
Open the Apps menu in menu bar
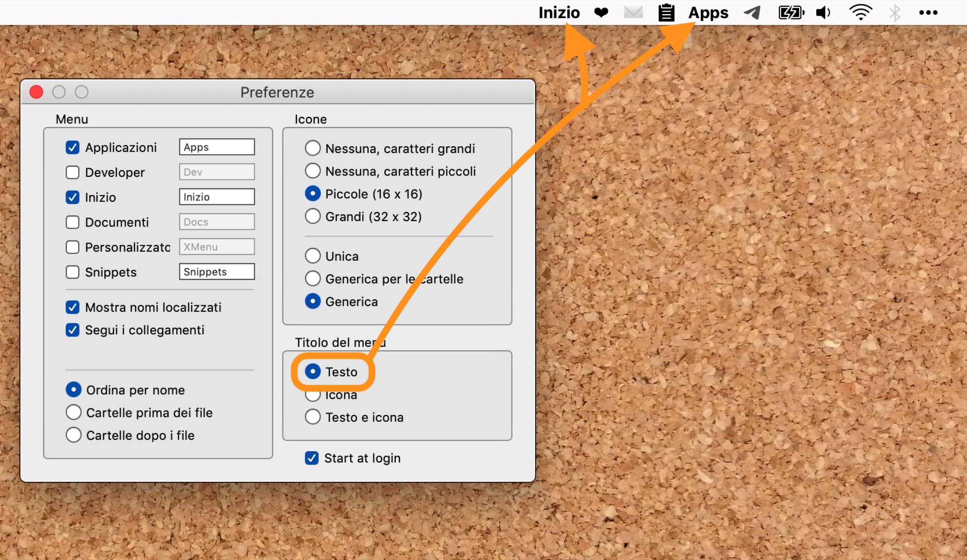pyautogui.click(x=708, y=13)
